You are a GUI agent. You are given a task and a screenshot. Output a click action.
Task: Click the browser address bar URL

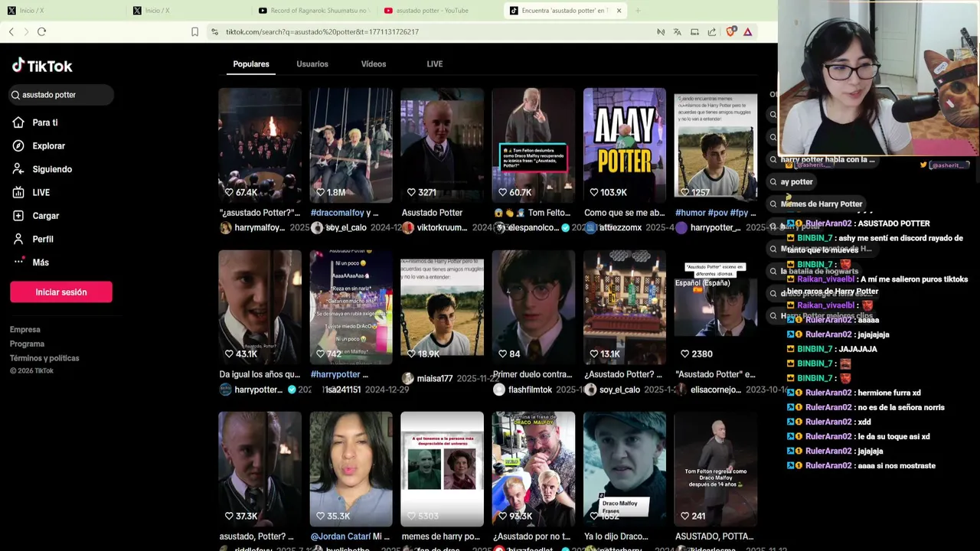click(322, 32)
